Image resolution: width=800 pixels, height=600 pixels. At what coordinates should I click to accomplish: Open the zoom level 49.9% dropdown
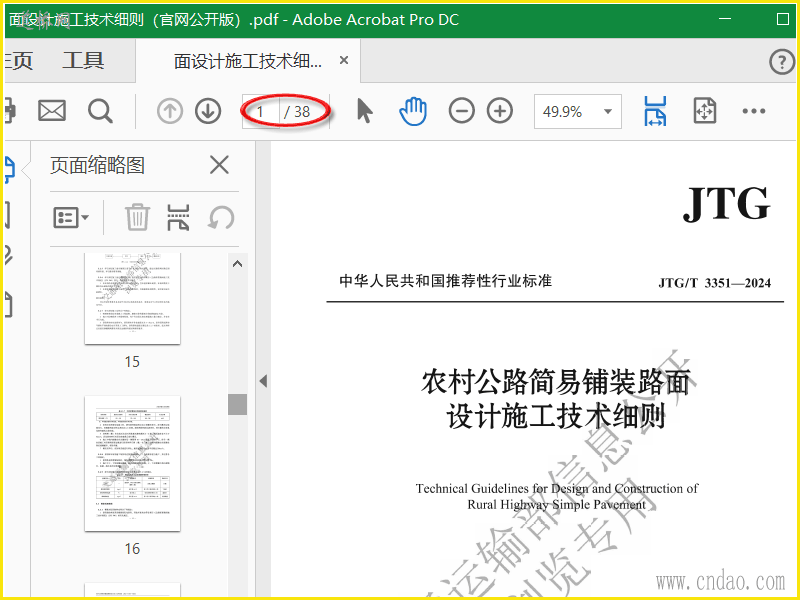click(x=578, y=111)
